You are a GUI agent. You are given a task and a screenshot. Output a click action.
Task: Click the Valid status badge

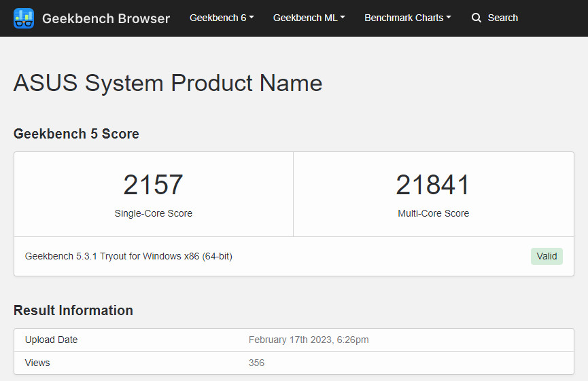(x=547, y=256)
